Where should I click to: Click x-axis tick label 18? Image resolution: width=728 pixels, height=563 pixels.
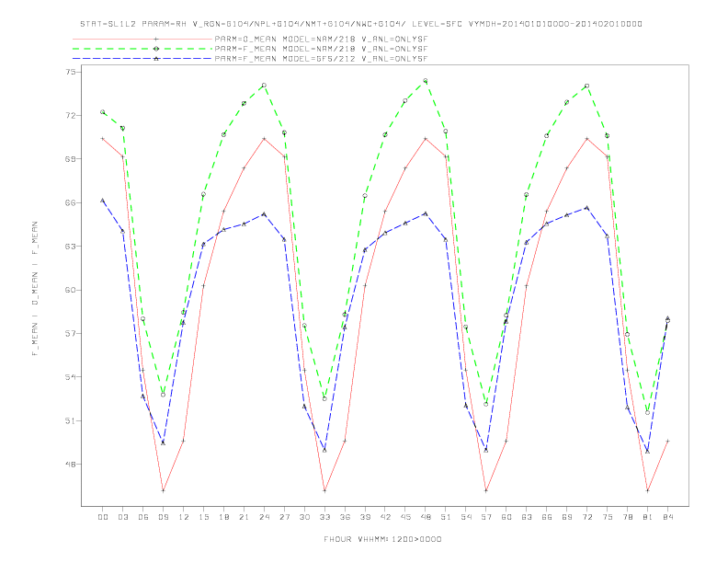223,517
